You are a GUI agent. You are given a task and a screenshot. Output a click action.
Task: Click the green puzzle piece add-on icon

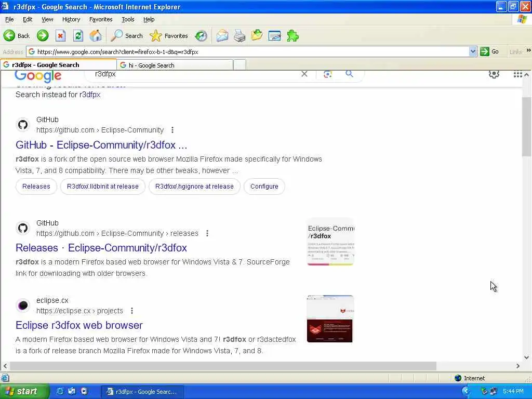click(x=292, y=36)
